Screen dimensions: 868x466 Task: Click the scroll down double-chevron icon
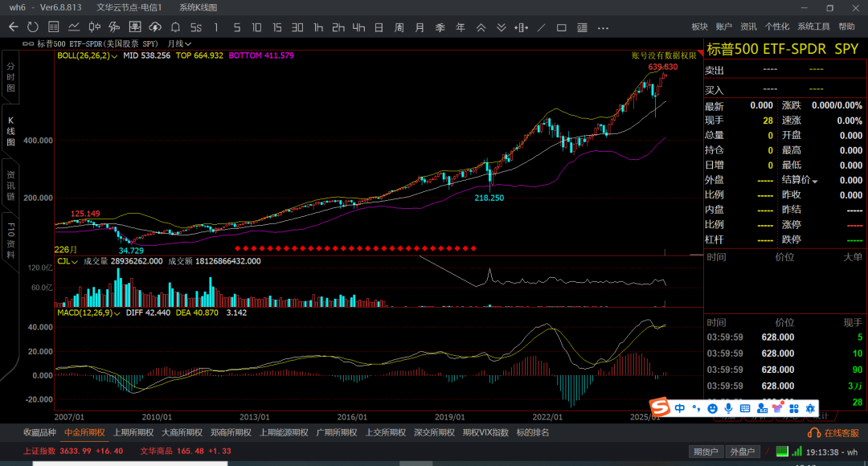(x=501, y=27)
